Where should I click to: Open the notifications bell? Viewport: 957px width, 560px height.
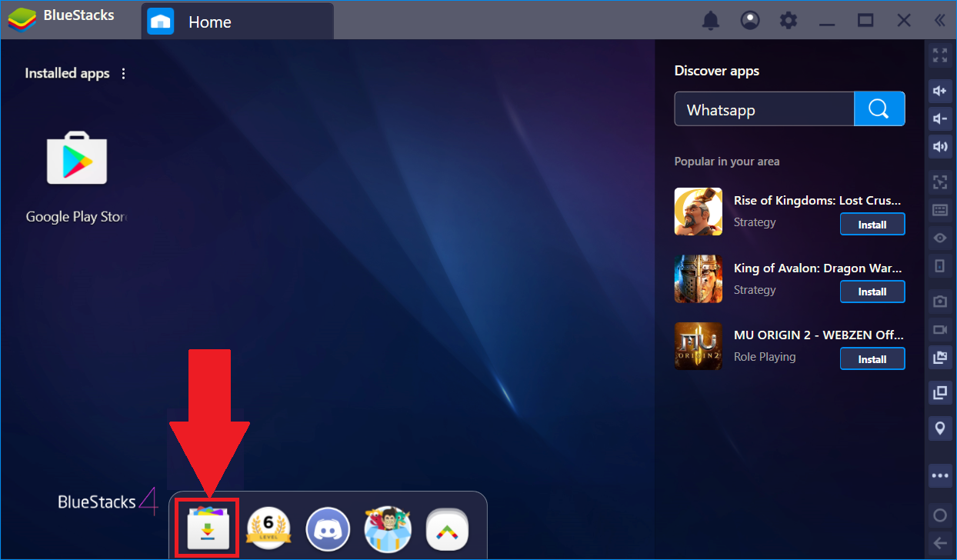[x=711, y=21]
